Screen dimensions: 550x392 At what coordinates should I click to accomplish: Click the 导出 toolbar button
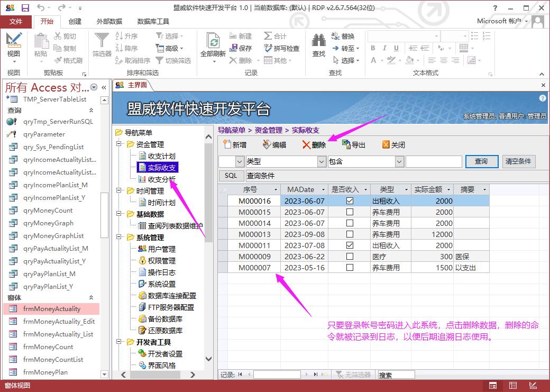click(x=354, y=144)
